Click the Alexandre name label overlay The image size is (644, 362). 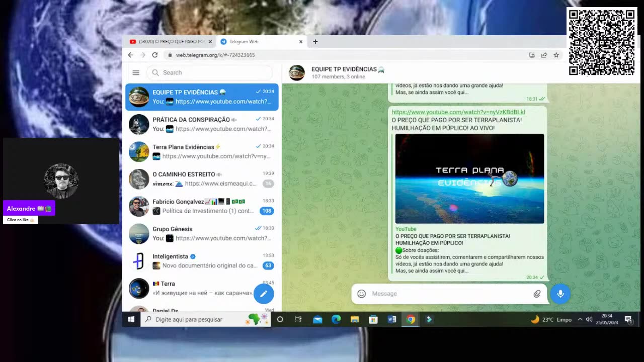(x=29, y=209)
